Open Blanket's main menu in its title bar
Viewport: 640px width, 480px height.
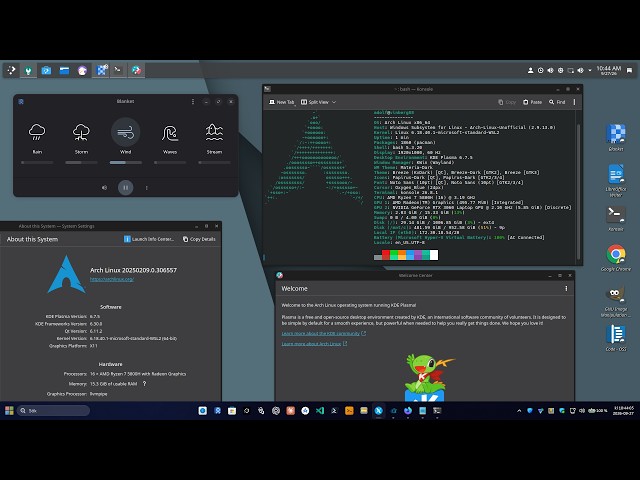pos(193,101)
